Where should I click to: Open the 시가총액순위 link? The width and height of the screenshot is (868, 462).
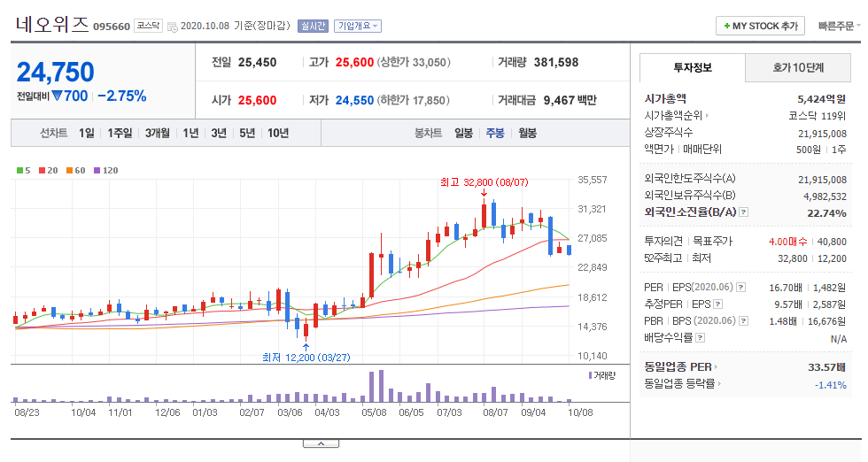click(676, 116)
